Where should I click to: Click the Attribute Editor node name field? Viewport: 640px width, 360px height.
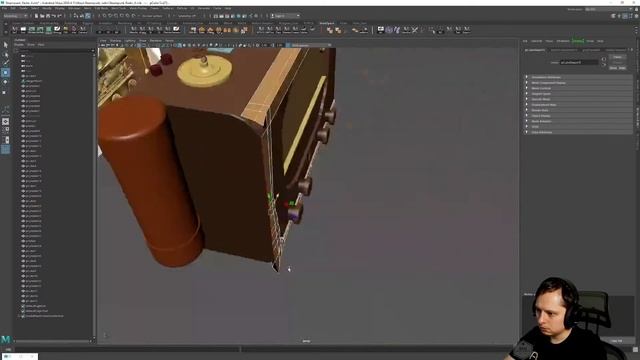point(579,62)
